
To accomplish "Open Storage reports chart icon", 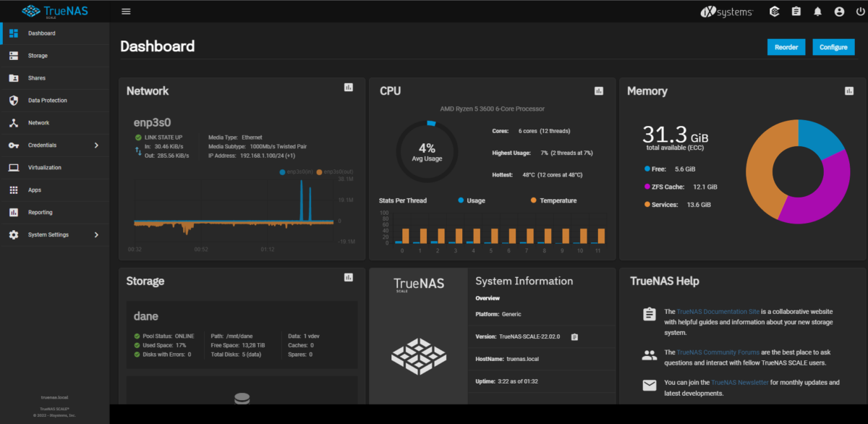I will coord(349,277).
